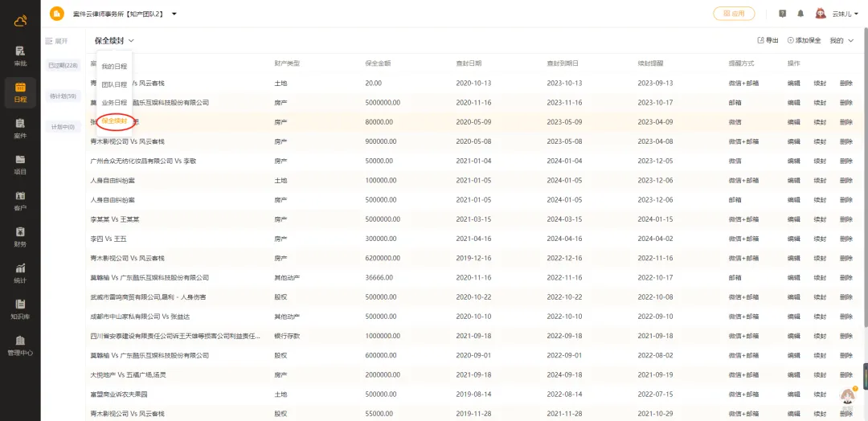Viewport: 868px width, 421px height.
Task: Filter by 已过期(228) status tag
Action: pyautogui.click(x=63, y=65)
